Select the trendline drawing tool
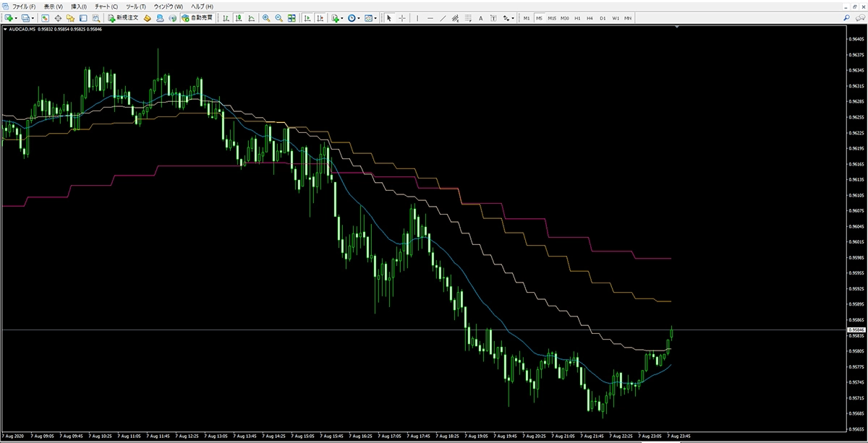 [443, 17]
